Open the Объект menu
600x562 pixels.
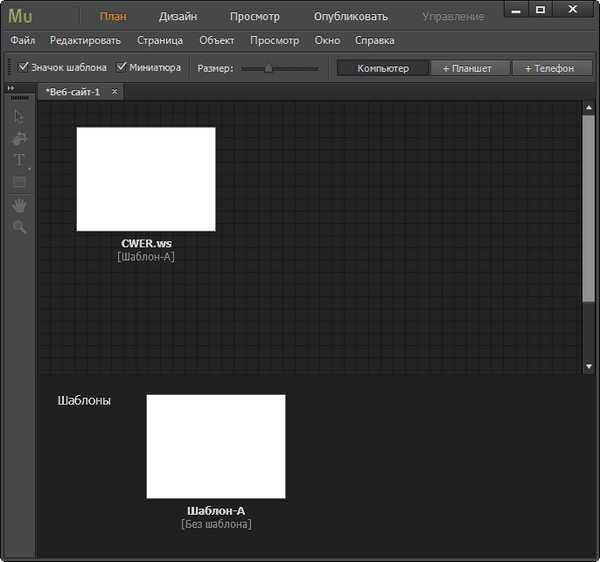tap(216, 41)
